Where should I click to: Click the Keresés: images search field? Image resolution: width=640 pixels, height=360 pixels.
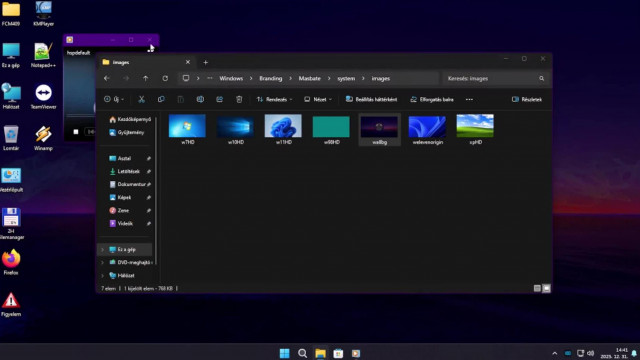(x=496, y=78)
